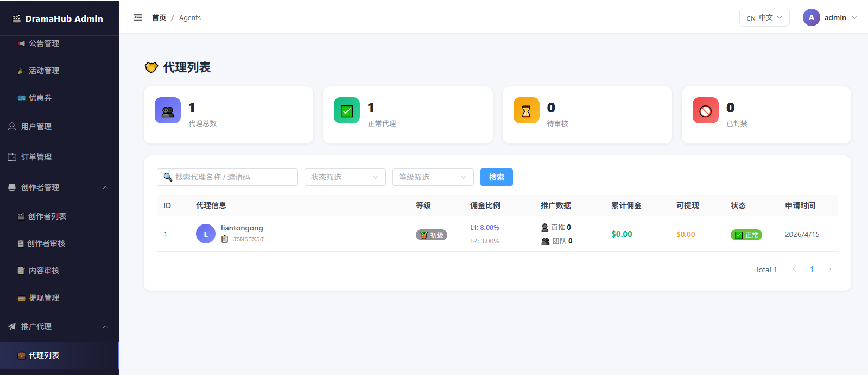Open the 状态筛选 status filter dropdown
The image size is (868, 375).
point(345,177)
